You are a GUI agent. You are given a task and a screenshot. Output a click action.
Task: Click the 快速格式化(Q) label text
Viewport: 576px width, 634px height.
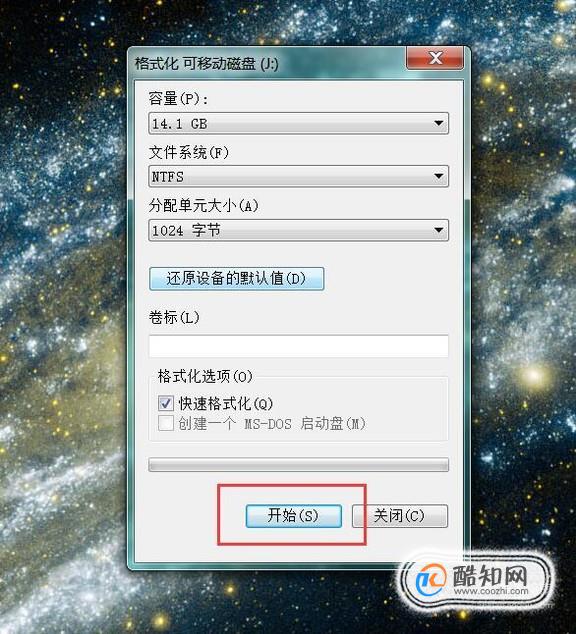point(226,403)
